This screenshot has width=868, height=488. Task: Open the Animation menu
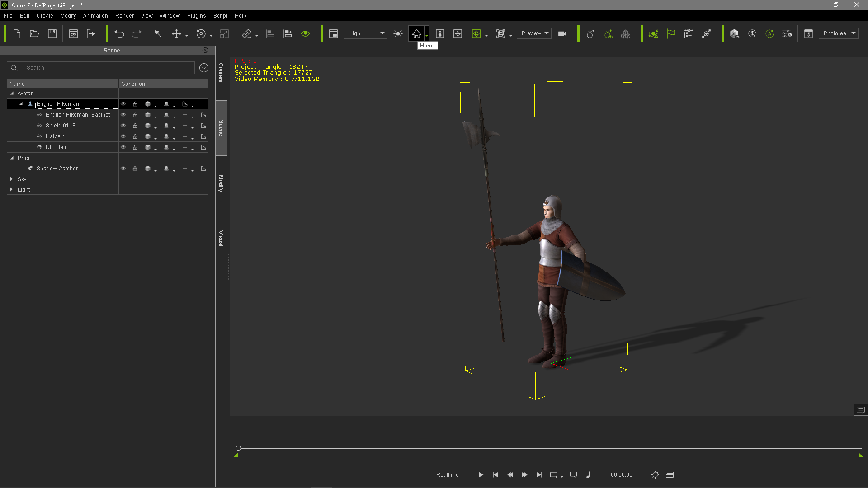95,16
